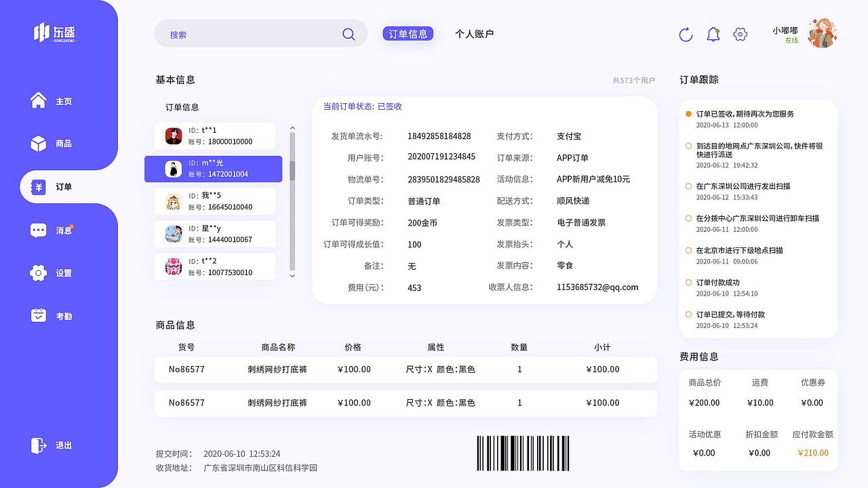Click the 在分拨中心广东深圳公司进行卸车扫描 entry
The width and height of the screenshot is (868, 488).
pyautogui.click(x=757, y=218)
